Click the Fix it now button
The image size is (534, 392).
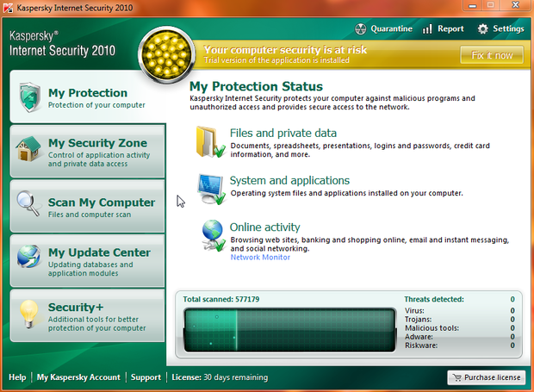tap(492, 55)
